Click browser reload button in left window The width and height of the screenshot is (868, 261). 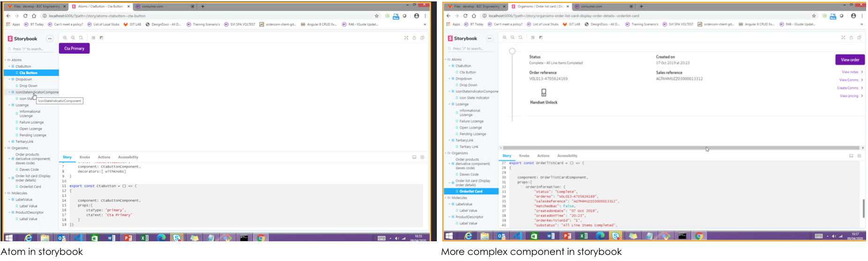(x=25, y=15)
